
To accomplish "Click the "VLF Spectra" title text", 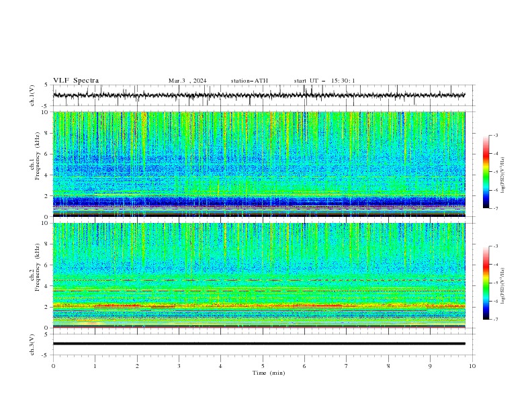I will [76, 81].
